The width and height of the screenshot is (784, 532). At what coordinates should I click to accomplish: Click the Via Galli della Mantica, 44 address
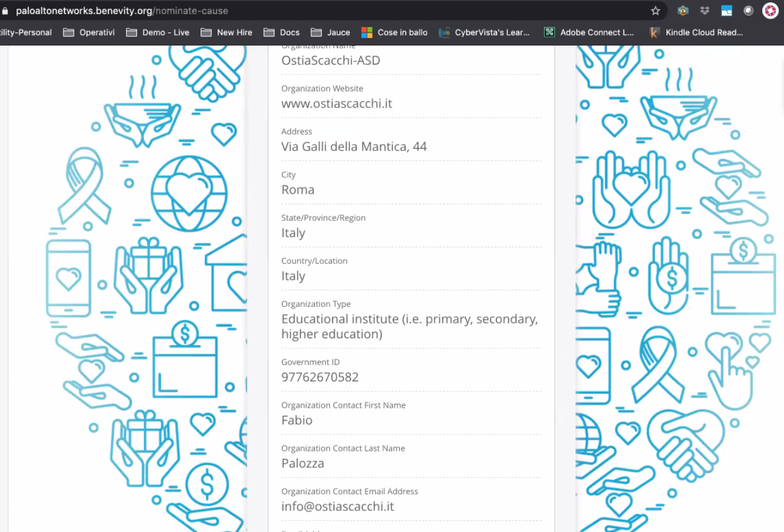(x=354, y=146)
